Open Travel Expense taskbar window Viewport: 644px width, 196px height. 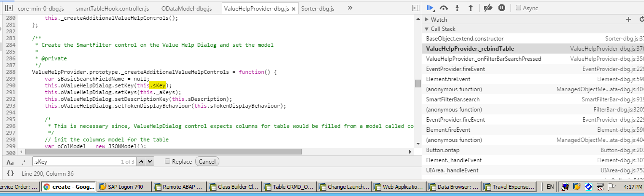click(509, 187)
